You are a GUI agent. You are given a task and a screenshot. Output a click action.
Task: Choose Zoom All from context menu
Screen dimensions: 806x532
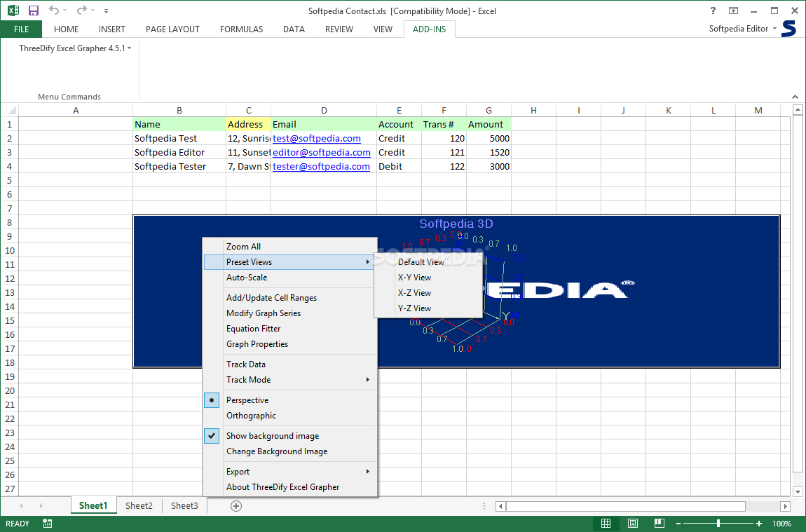290,247
